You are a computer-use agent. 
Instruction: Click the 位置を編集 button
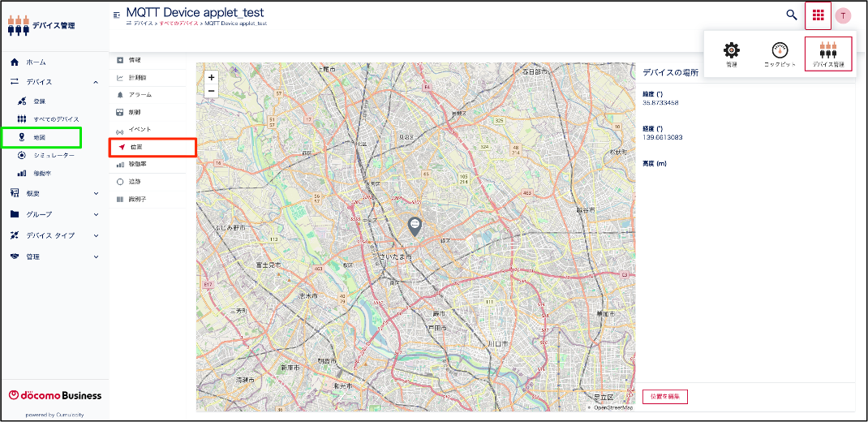coord(665,397)
